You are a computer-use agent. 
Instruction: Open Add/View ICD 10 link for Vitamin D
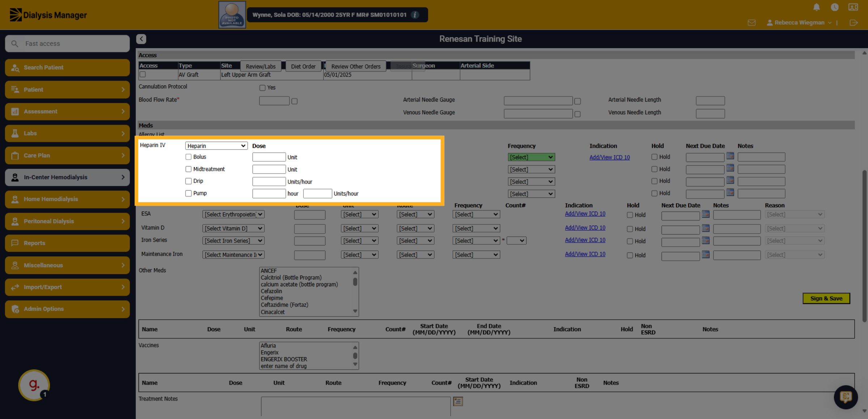(x=585, y=228)
